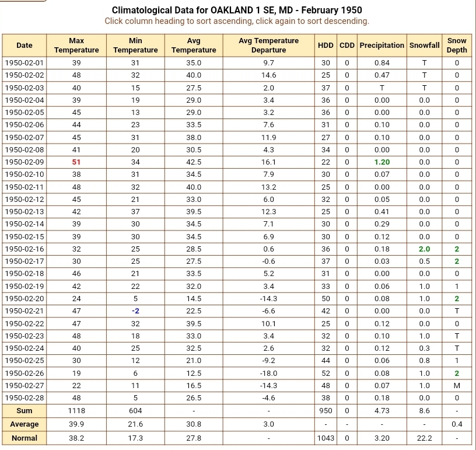The width and height of the screenshot is (476, 450).
Task: Sort by the Precipitation column header
Action: point(381,46)
